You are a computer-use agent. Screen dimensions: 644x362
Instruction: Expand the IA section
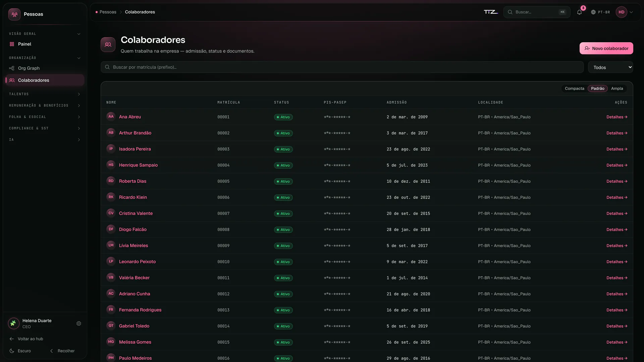pos(45,140)
